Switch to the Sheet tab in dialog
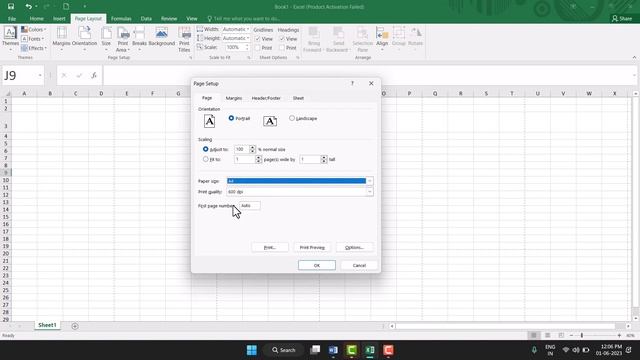640x360 pixels. [298, 98]
